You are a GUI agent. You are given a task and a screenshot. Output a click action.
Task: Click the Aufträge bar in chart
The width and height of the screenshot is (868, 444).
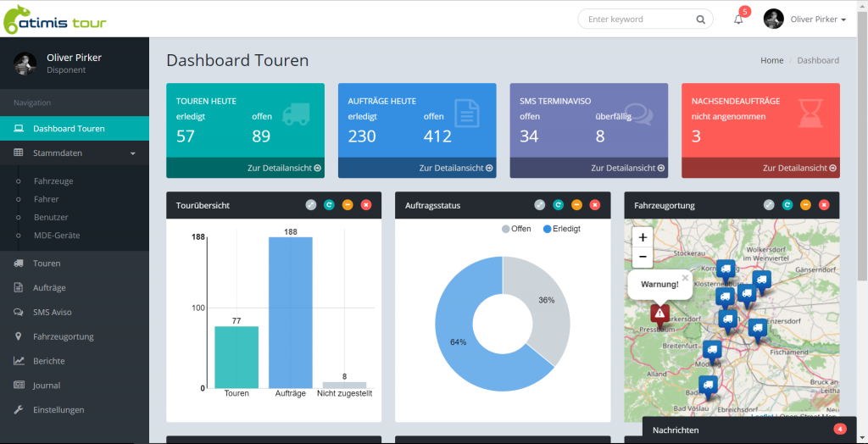(291, 312)
